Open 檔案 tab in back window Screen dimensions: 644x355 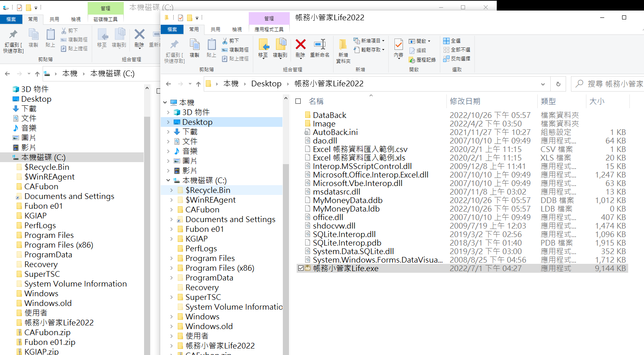pos(11,19)
